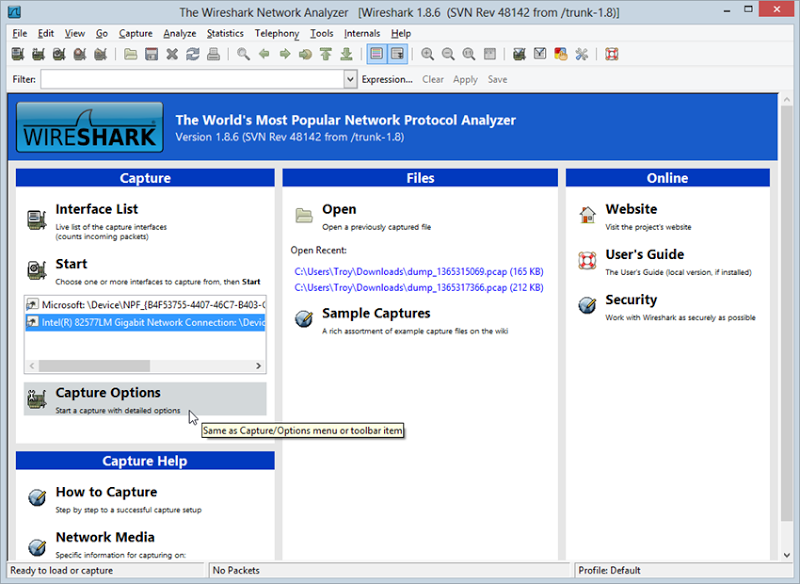The image size is (800, 584).
Task: Open the Preferences wrench toolbar icon
Action: [581, 54]
